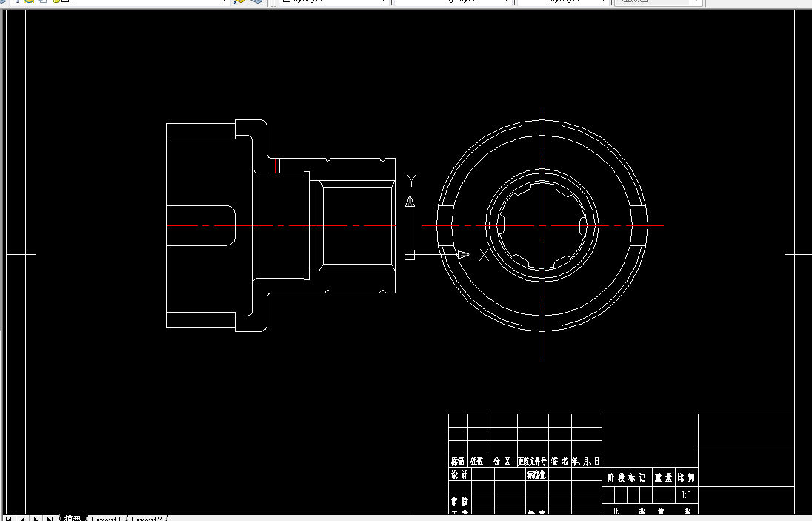Go to next layout tab arrow
The image size is (812, 521).
point(36,518)
